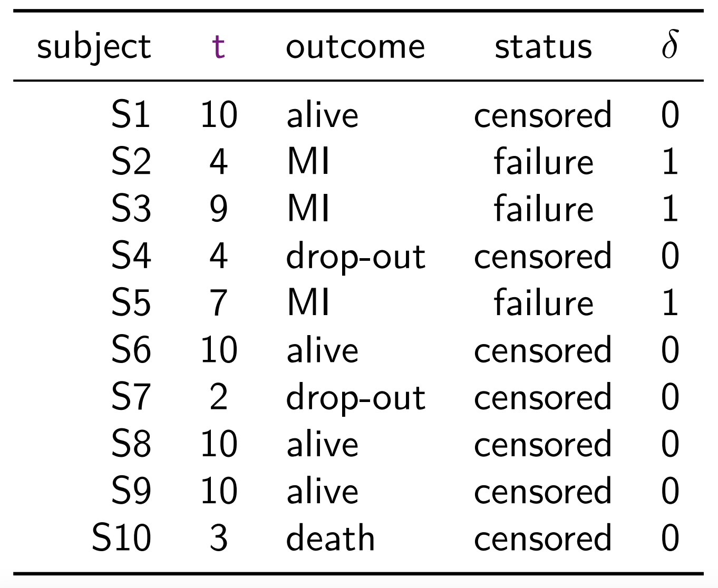
Task: Click the t value 9 for S3
Action: (218, 209)
